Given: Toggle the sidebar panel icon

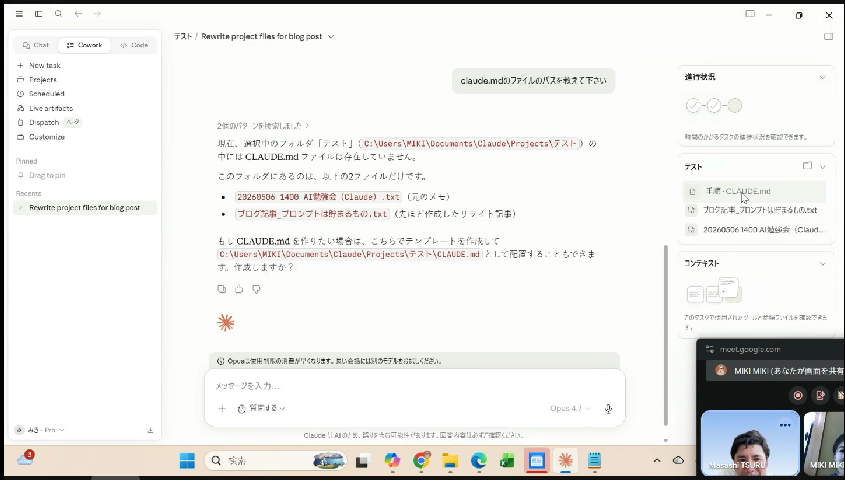Looking at the screenshot, I should coord(38,14).
